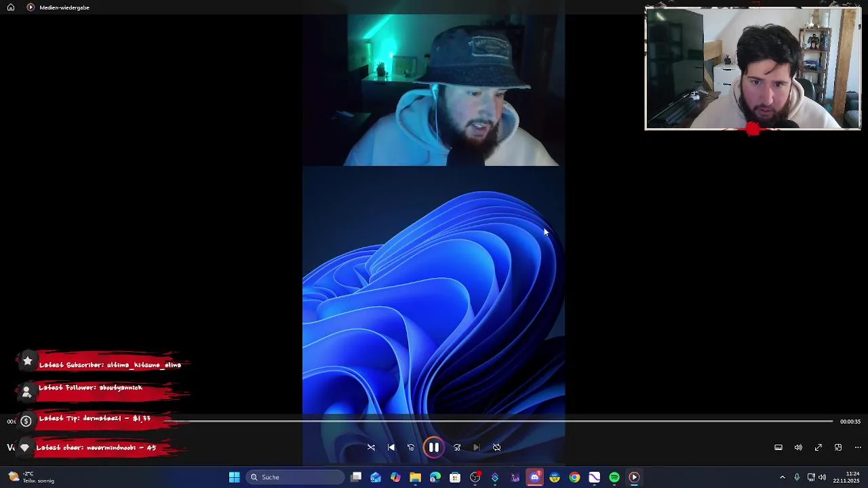Open the Windows Start menu
This screenshot has height=488, width=868.
234,477
